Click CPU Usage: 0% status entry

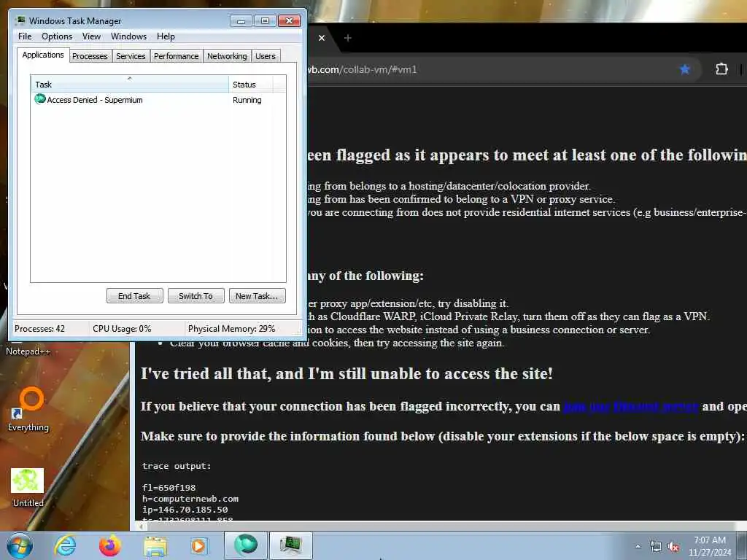(x=122, y=329)
